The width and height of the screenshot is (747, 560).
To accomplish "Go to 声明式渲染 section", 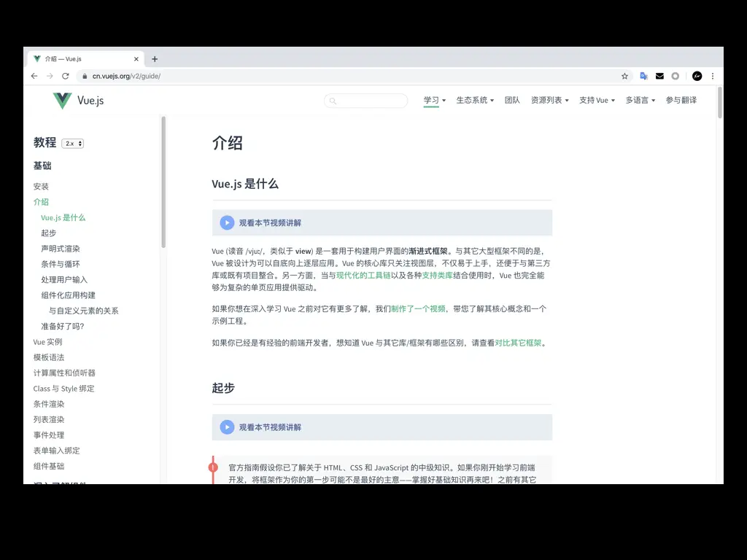I will tap(61, 249).
